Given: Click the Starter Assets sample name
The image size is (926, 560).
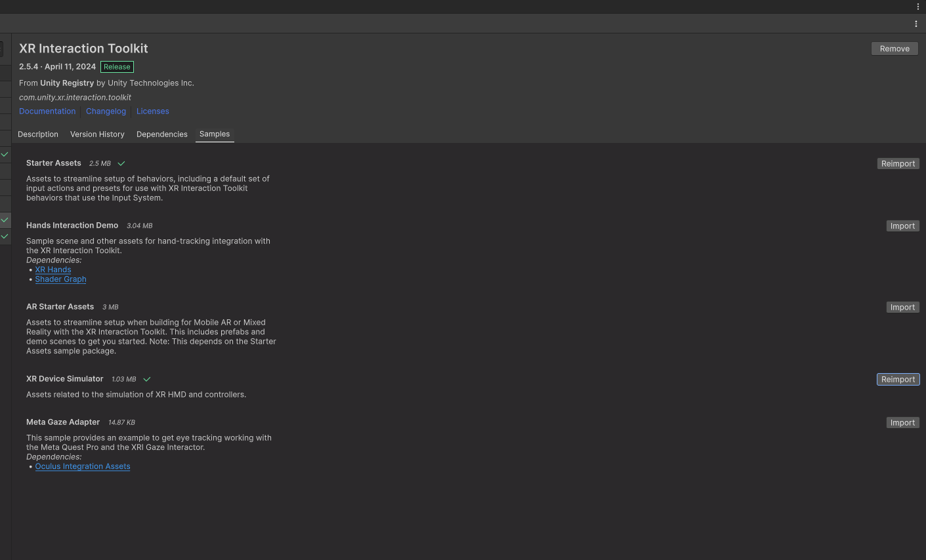Looking at the screenshot, I should point(54,163).
